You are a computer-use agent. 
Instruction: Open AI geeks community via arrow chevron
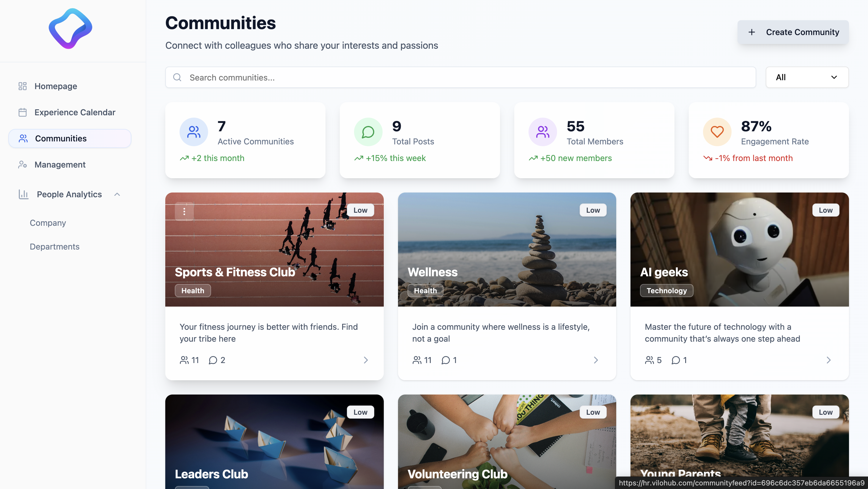(829, 360)
